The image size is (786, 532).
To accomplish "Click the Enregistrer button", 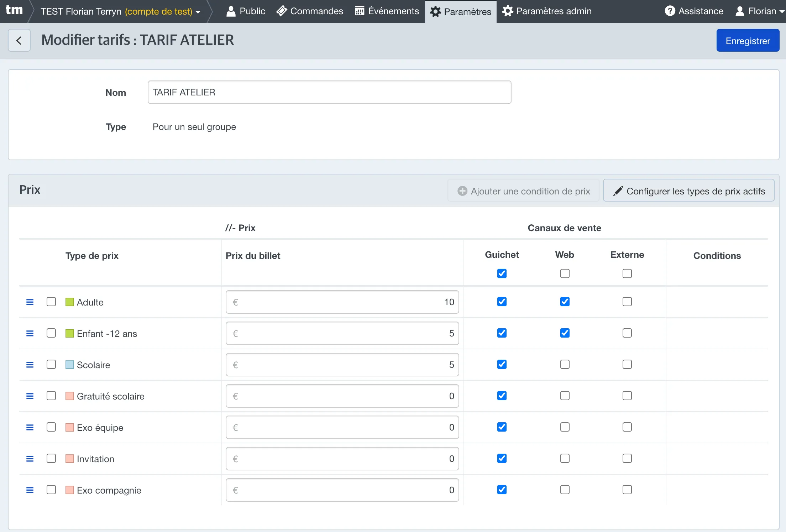I will [x=748, y=41].
